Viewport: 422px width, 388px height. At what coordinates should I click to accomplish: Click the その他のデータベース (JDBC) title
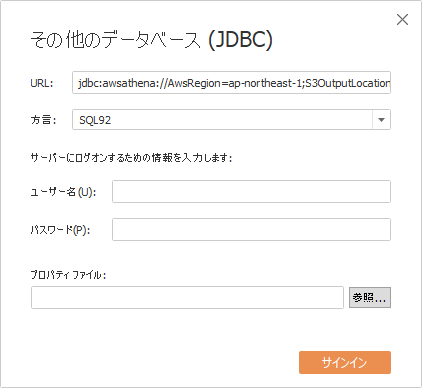pyautogui.click(x=151, y=40)
